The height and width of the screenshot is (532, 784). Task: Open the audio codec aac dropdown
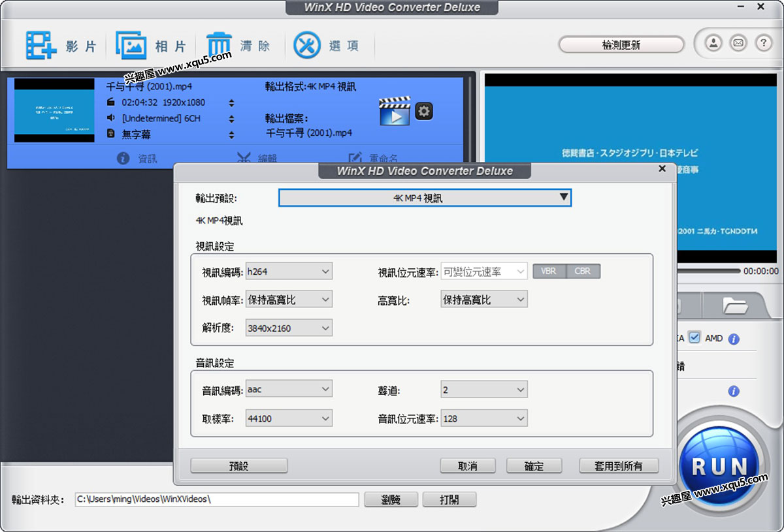pyautogui.click(x=289, y=390)
